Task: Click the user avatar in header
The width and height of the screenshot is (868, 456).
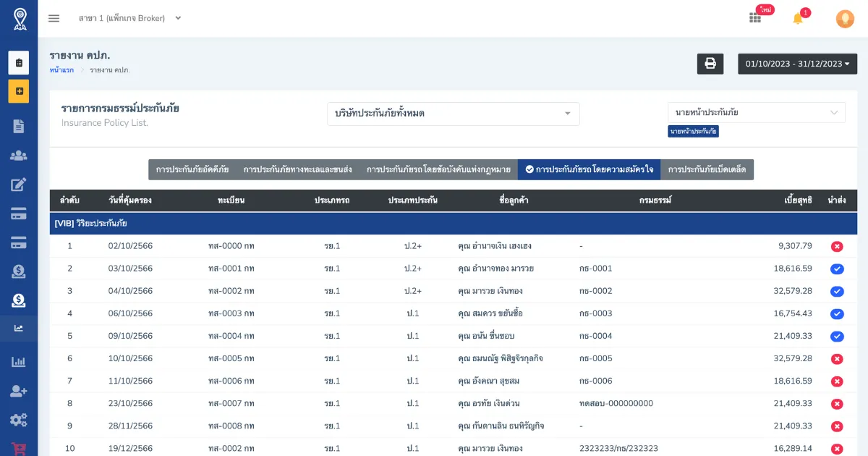Action: pos(844,19)
